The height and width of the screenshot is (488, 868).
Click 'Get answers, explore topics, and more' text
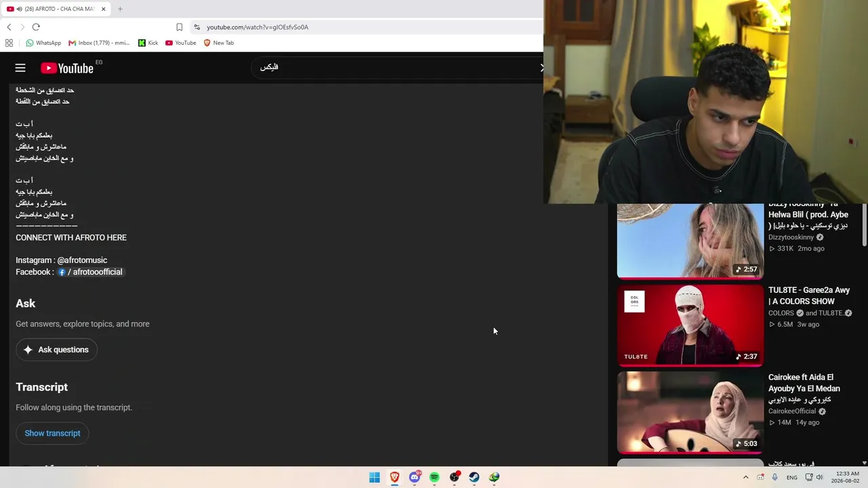(x=83, y=324)
